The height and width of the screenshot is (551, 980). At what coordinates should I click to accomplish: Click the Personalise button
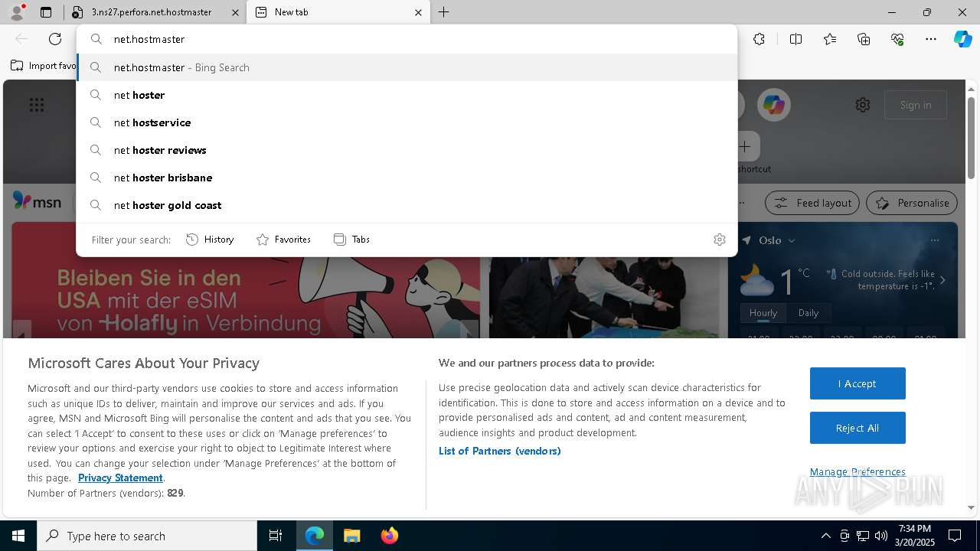pos(912,203)
